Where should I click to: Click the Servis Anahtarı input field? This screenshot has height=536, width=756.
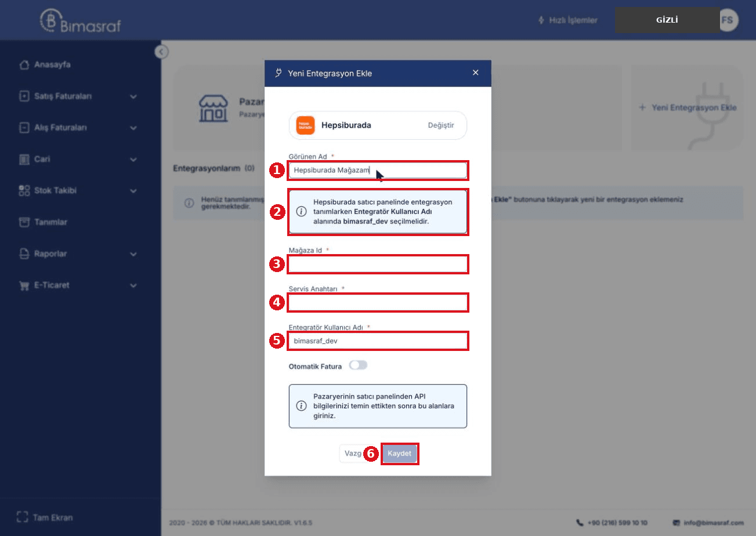tap(378, 303)
